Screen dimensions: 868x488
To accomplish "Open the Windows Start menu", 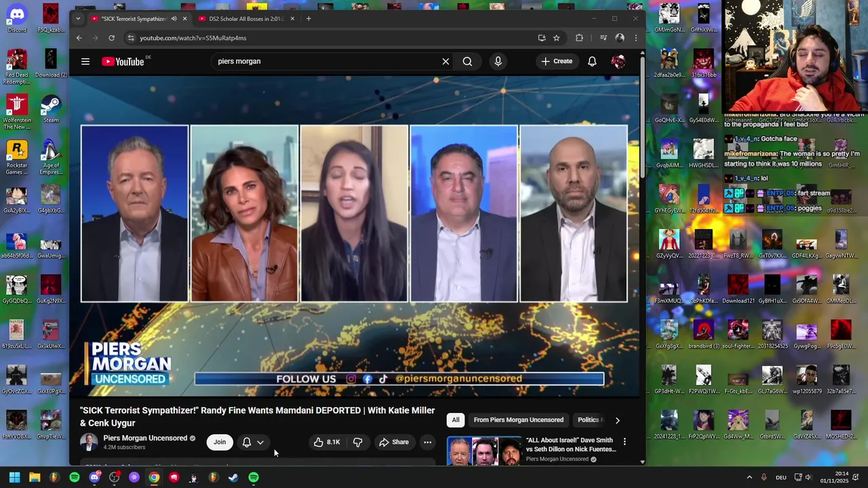I will [14, 477].
